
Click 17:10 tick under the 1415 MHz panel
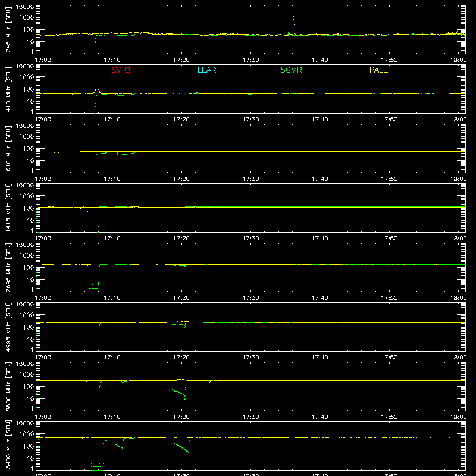pyautogui.click(x=112, y=239)
